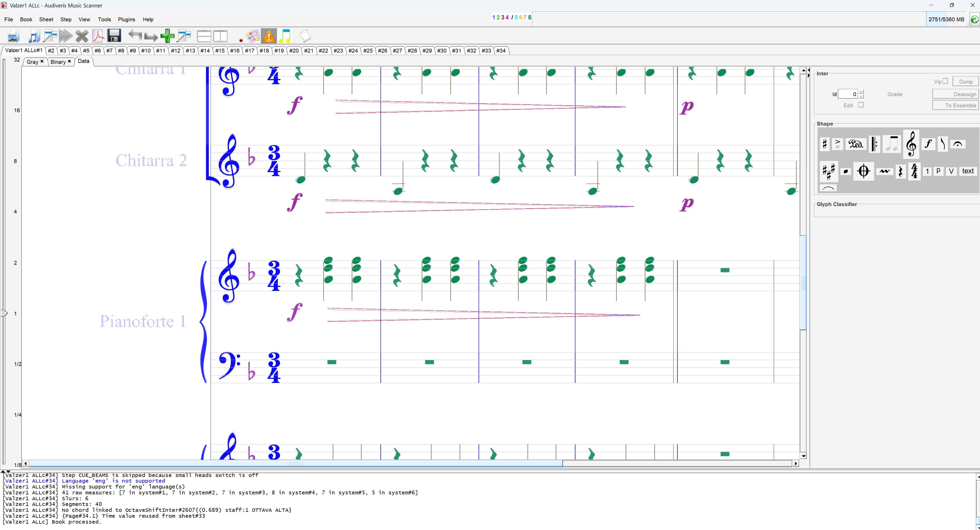Viewport: 980px width, 530px height.
Task: Switch to sheet tab #17
Action: pyautogui.click(x=249, y=50)
